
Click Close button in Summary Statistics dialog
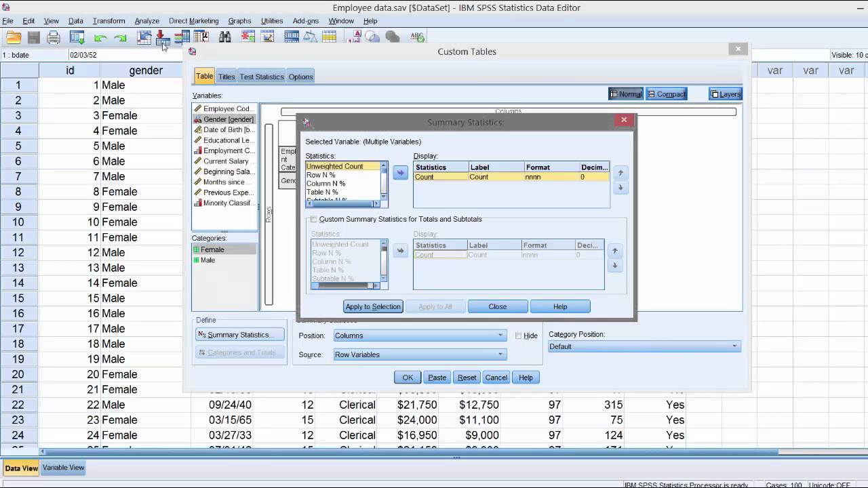pos(498,306)
